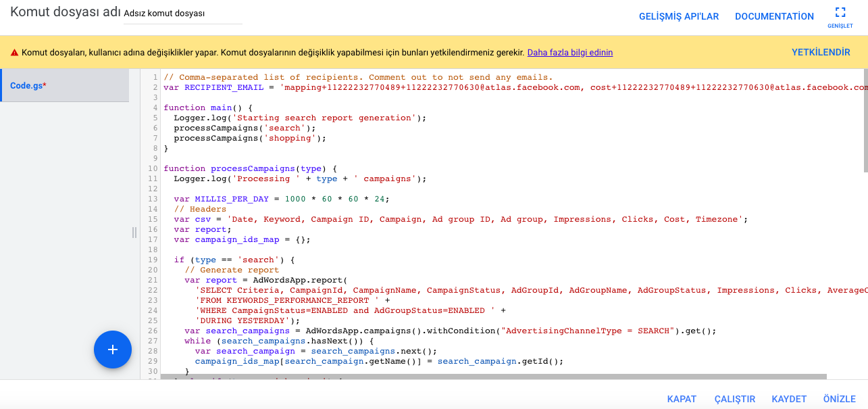Click the 'Komut dosyası adı' label
Screen dimensions: 868x409
(66, 13)
